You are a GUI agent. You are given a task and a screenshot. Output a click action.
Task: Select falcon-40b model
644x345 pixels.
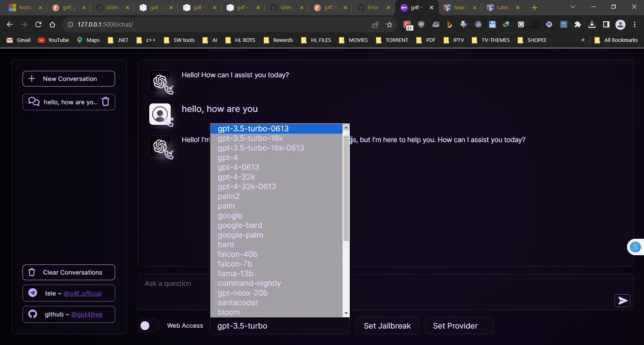(x=277, y=254)
